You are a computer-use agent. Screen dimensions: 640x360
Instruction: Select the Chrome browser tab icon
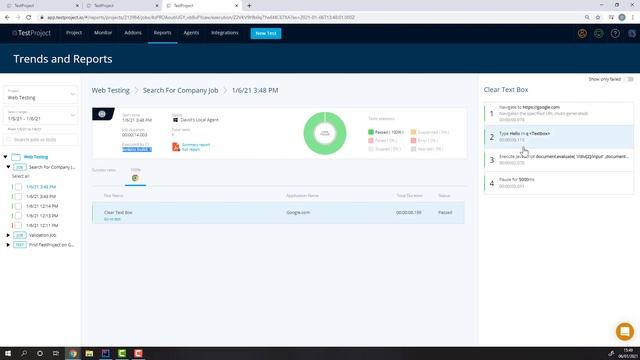pos(135,178)
